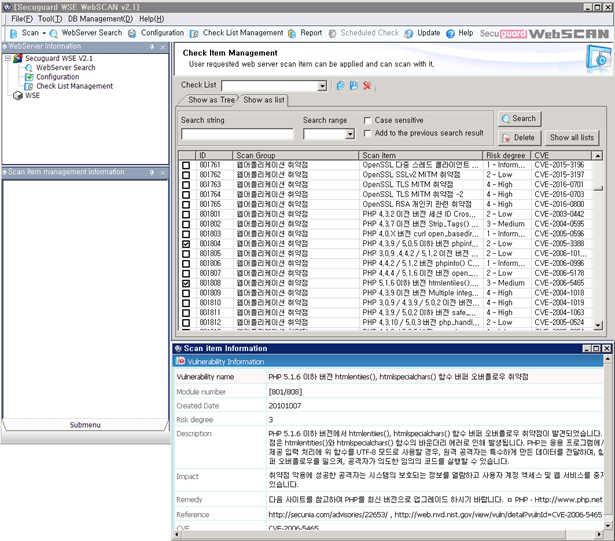Sort by CVE column header
615x541 pixels.
click(561, 155)
